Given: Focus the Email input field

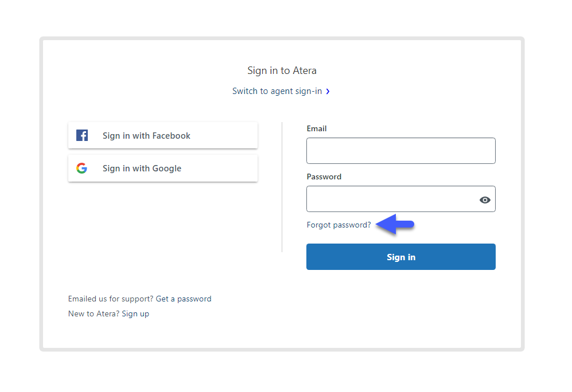Looking at the screenshot, I should pos(401,151).
